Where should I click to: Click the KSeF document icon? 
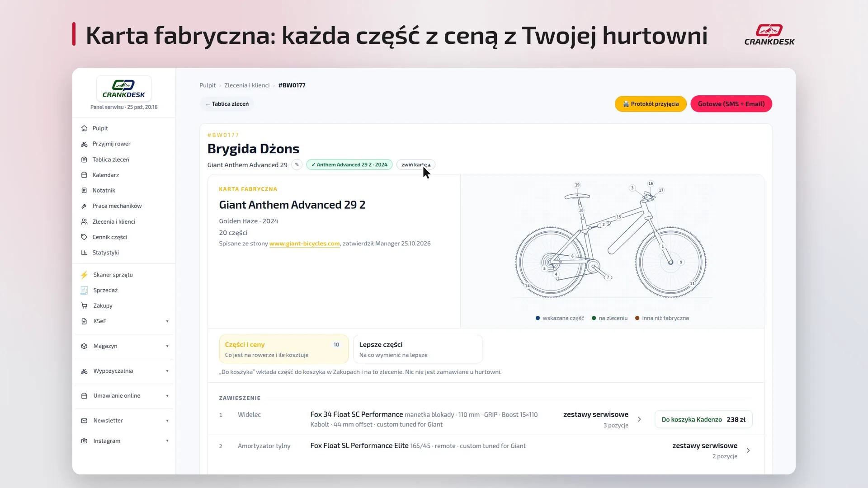[x=84, y=321]
